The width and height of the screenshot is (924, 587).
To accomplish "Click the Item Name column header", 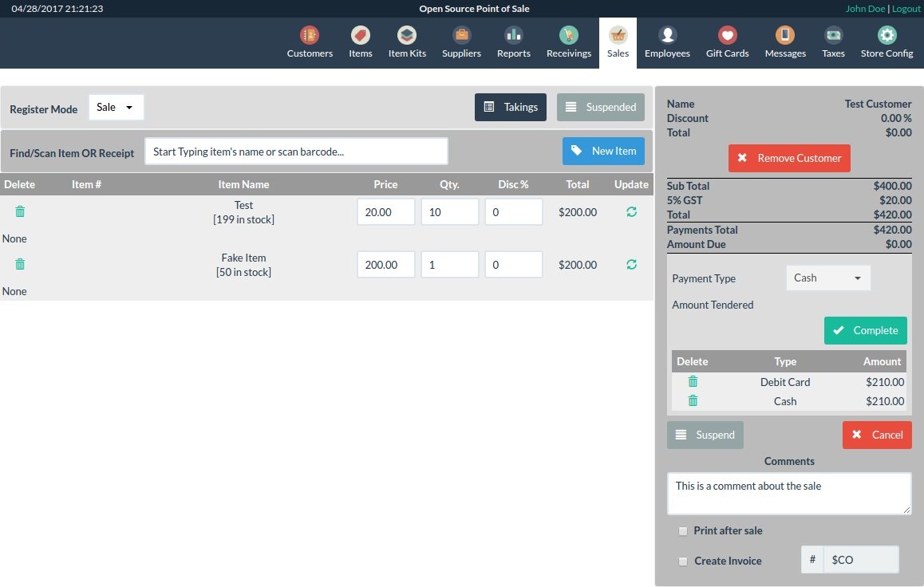I will coord(243,184).
